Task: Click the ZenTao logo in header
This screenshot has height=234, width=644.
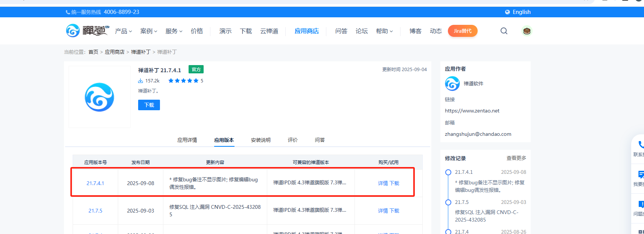Action: point(87,30)
